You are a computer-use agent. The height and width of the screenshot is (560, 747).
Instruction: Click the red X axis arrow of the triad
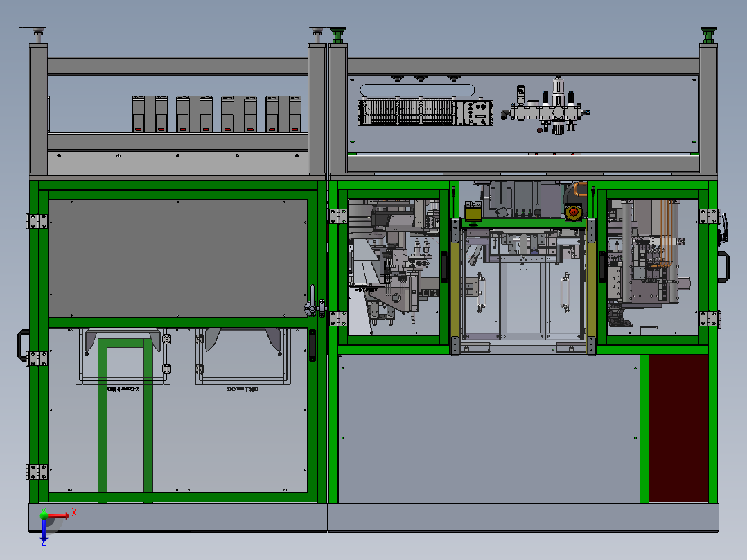pyautogui.click(x=60, y=516)
